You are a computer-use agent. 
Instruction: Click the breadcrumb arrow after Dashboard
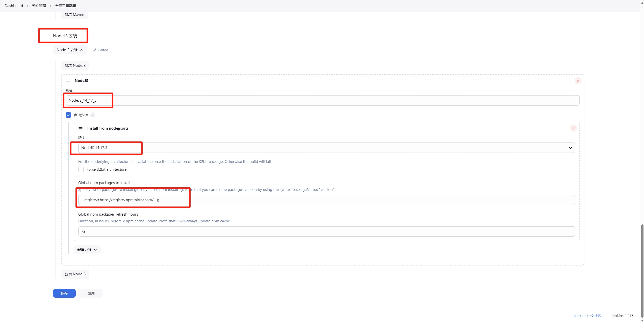[x=28, y=6]
